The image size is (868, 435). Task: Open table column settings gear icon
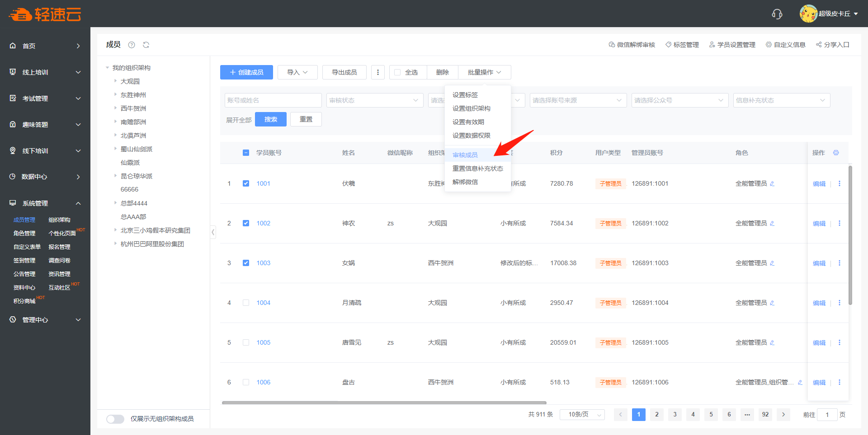tap(836, 153)
